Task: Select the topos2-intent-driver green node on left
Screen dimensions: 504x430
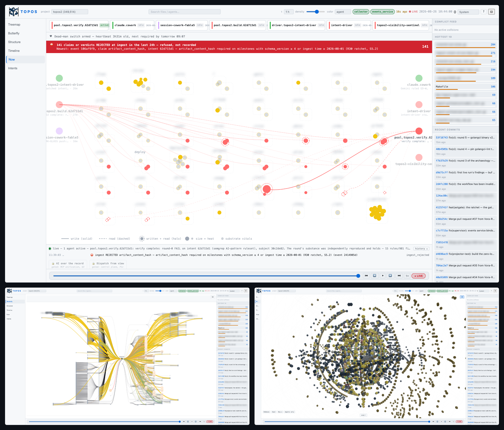Action: (x=59, y=78)
